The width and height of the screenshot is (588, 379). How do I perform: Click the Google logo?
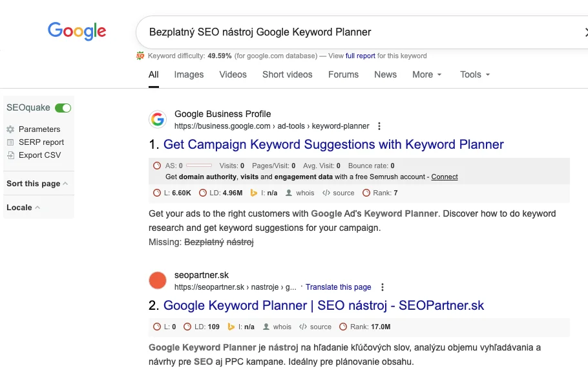click(x=77, y=30)
